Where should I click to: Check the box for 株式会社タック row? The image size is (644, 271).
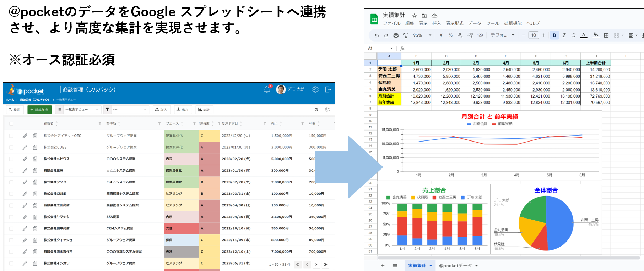(11, 182)
